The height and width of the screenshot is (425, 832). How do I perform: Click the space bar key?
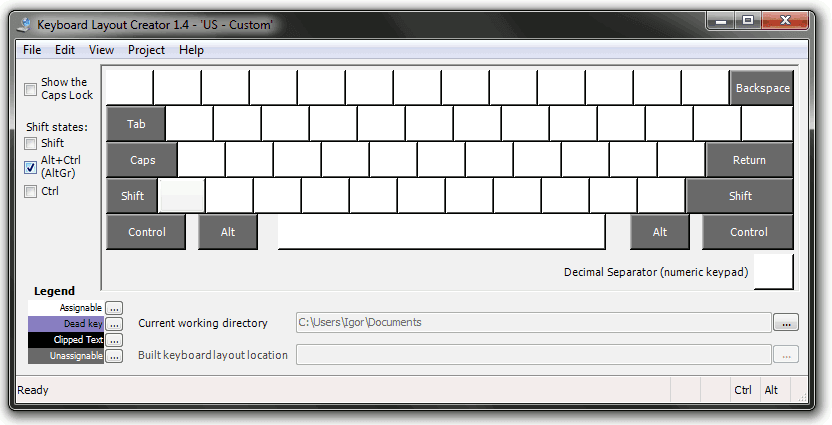click(441, 232)
